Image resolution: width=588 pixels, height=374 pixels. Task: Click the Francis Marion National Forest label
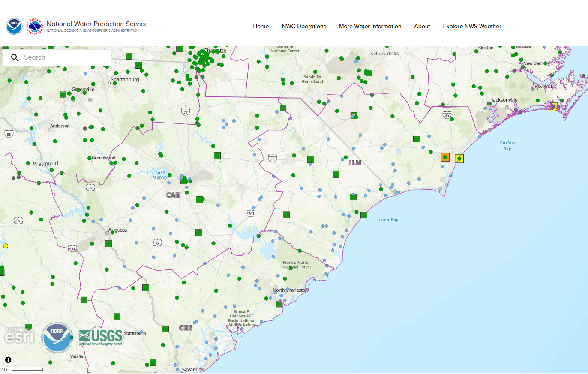point(297,265)
